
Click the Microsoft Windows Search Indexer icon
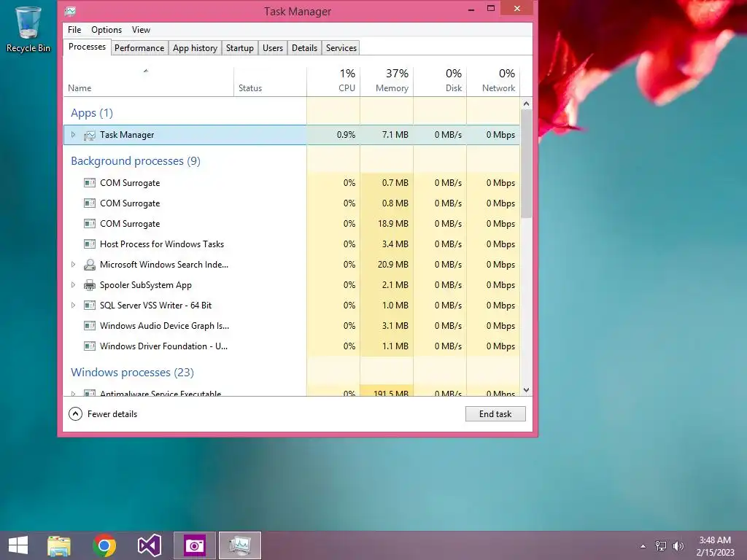coord(90,265)
